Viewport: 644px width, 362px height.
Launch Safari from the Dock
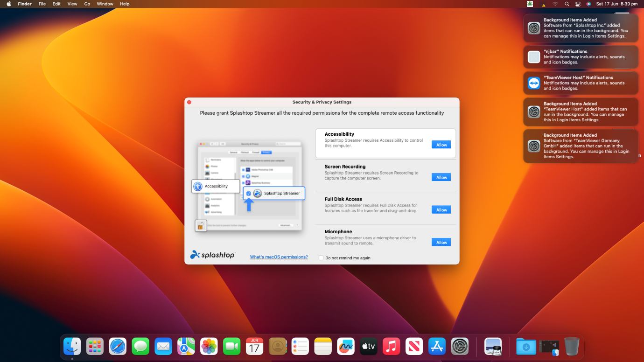click(118, 346)
